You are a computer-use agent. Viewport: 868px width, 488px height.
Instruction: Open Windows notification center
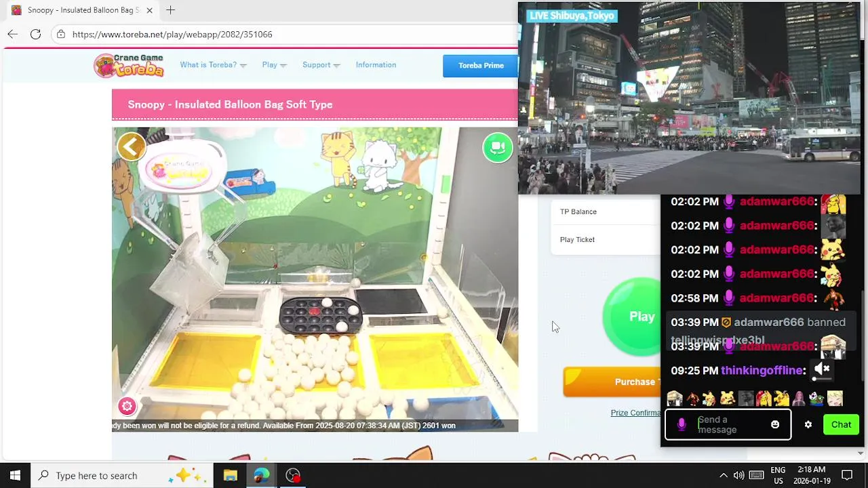847,475
